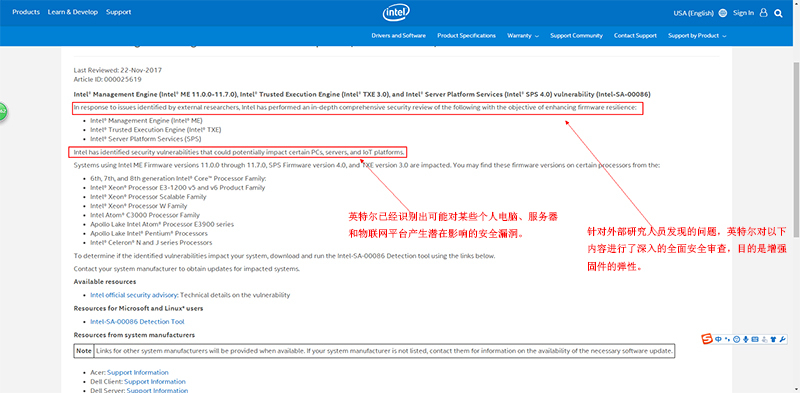Viewport: 800px width, 393px height.
Task: Open the wrench toolbox icon on the Sogou input bar
Action: (x=783, y=339)
